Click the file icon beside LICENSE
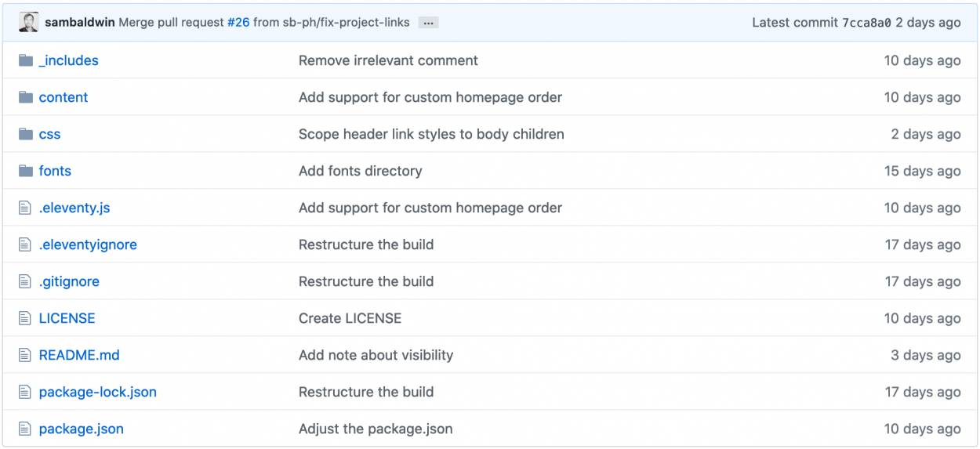The height and width of the screenshot is (449, 980). click(25, 318)
